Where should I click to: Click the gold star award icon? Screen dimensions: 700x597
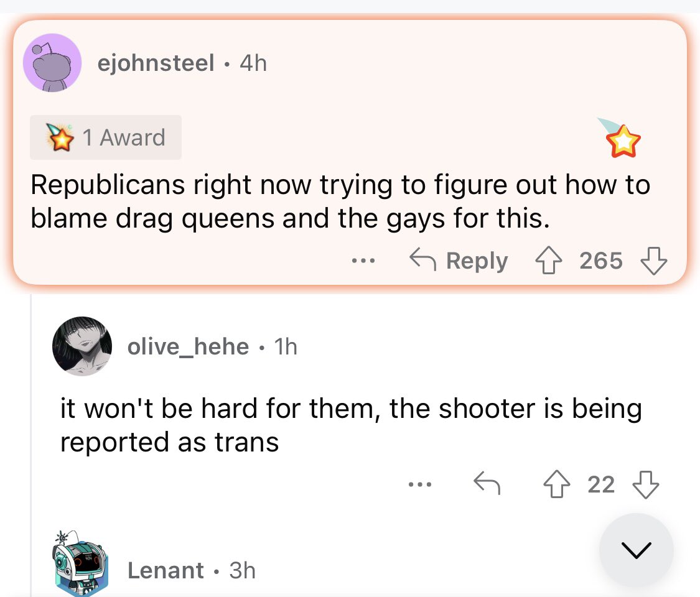point(623,142)
